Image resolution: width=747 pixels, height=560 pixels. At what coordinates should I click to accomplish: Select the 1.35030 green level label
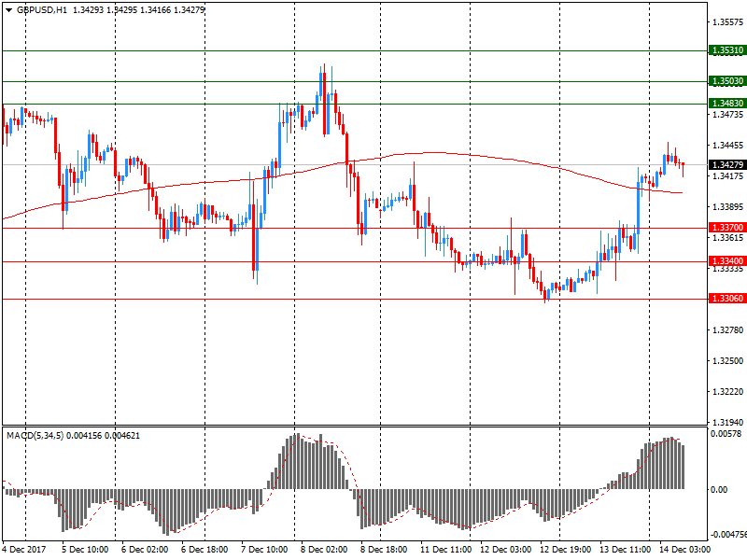727,81
